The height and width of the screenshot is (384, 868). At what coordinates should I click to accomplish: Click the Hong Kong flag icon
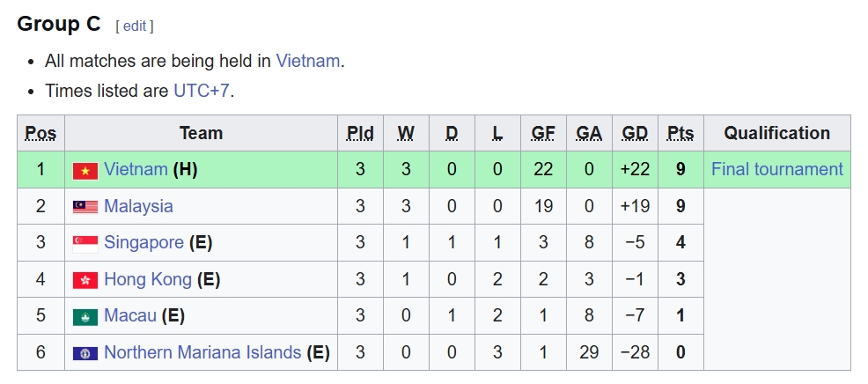tap(85, 280)
